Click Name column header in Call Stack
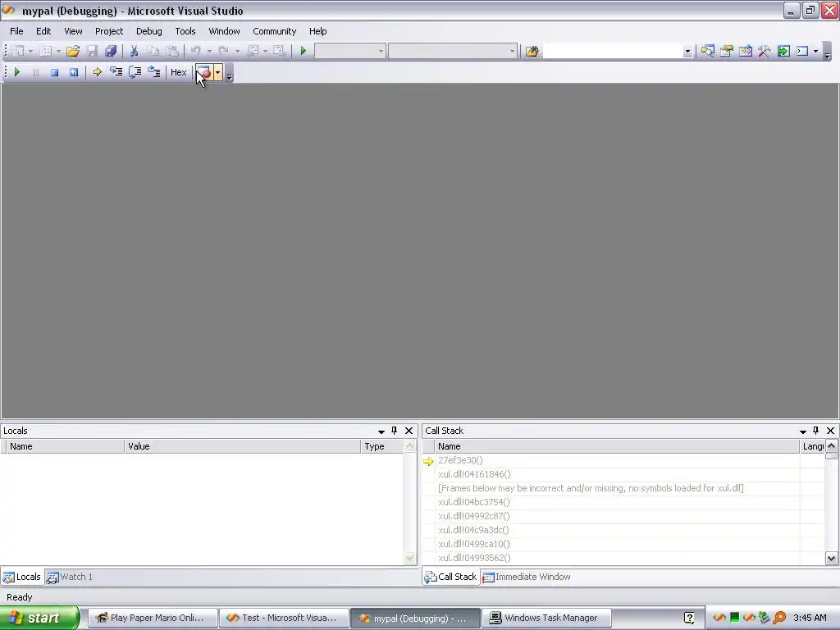This screenshot has width=840, height=630. 617,446
